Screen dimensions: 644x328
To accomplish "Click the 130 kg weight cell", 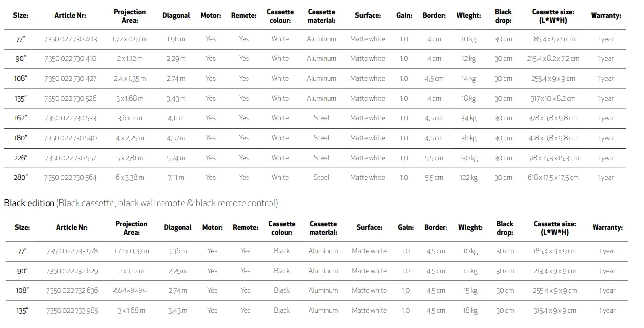I will click(x=468, y=158).
